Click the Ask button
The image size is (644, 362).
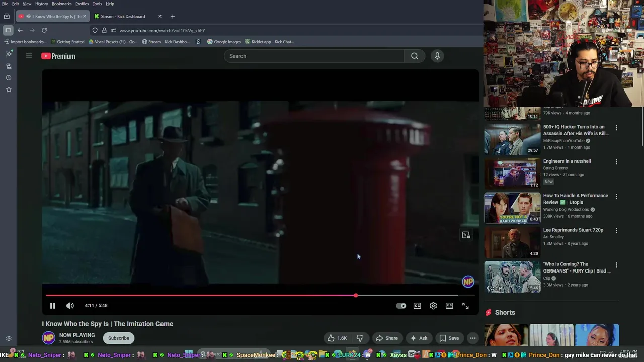pos(419,338)
